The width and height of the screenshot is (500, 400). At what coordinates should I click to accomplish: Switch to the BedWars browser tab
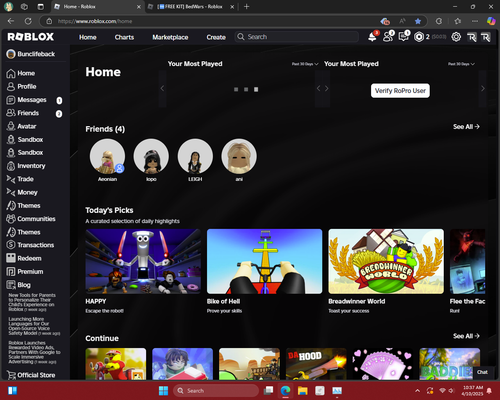(191, 6)
